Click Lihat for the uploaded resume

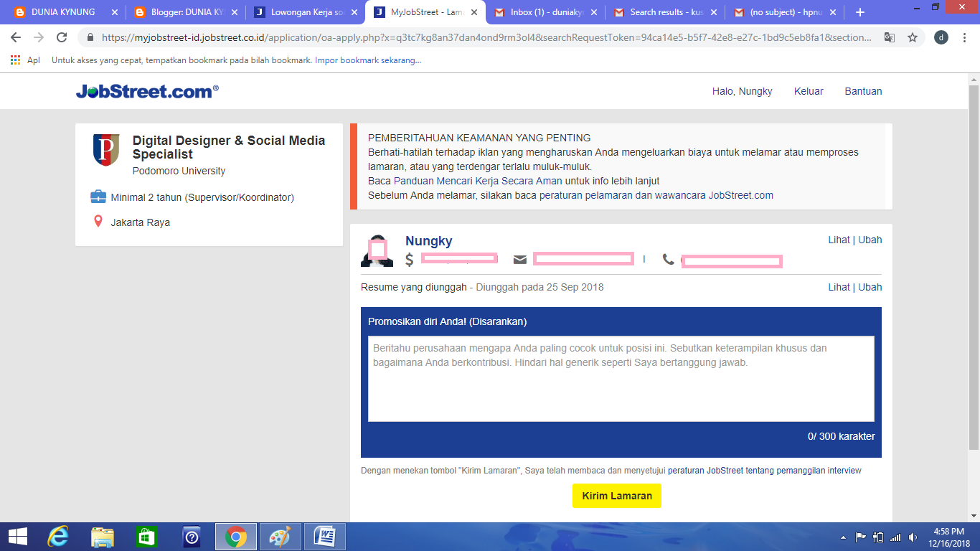(839, 287)
